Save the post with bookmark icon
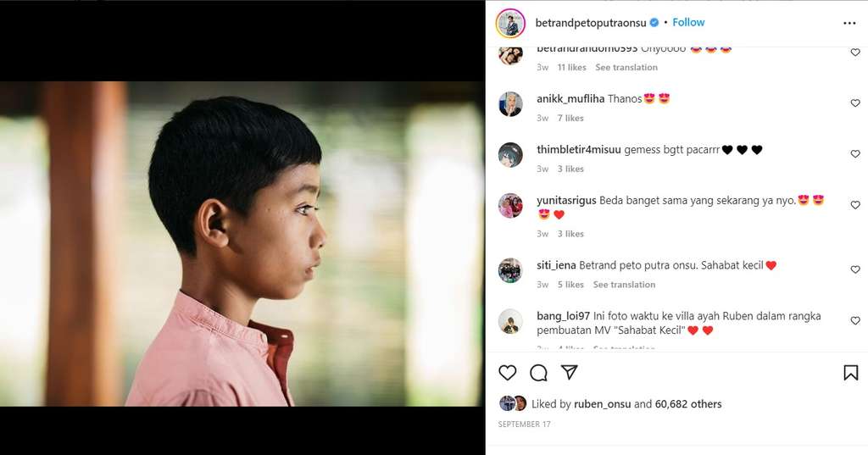This screenshot has height=455, width=868. pyautogui.click(x=850, y=373)
